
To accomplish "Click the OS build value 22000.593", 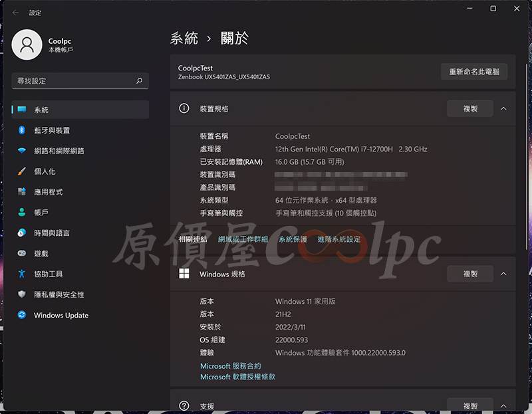I will coord(291,340).
